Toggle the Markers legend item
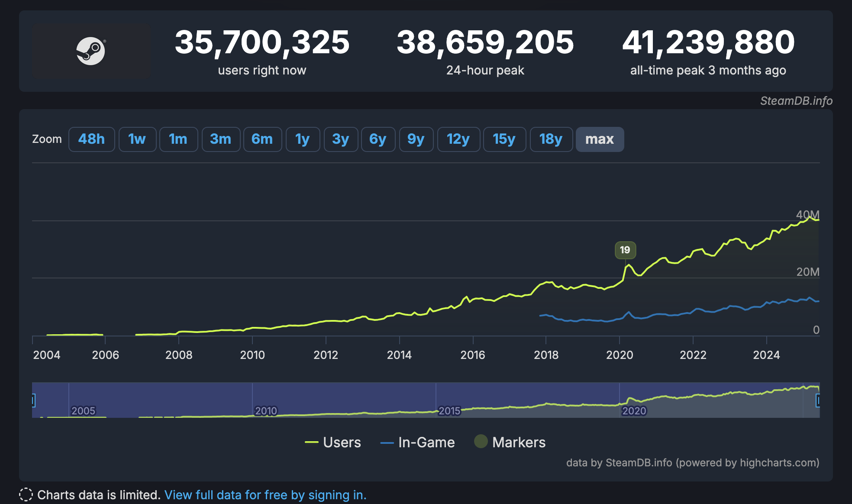 click(510, 443)
